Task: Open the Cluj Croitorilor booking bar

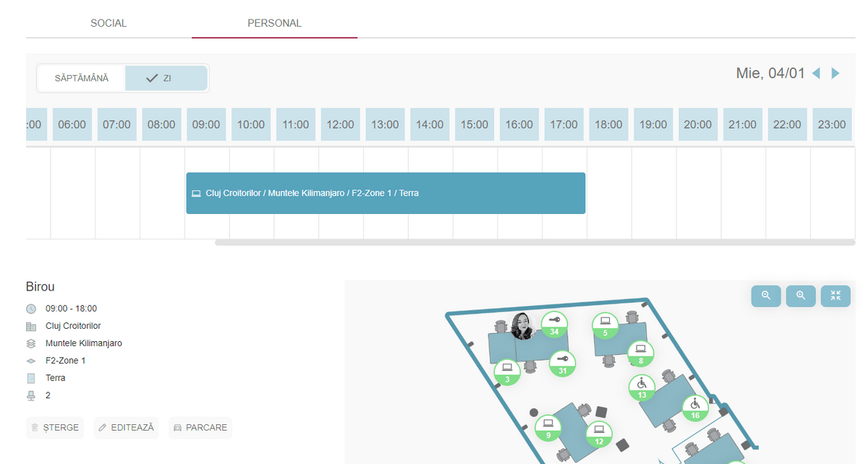Action: tap(386, 193)
